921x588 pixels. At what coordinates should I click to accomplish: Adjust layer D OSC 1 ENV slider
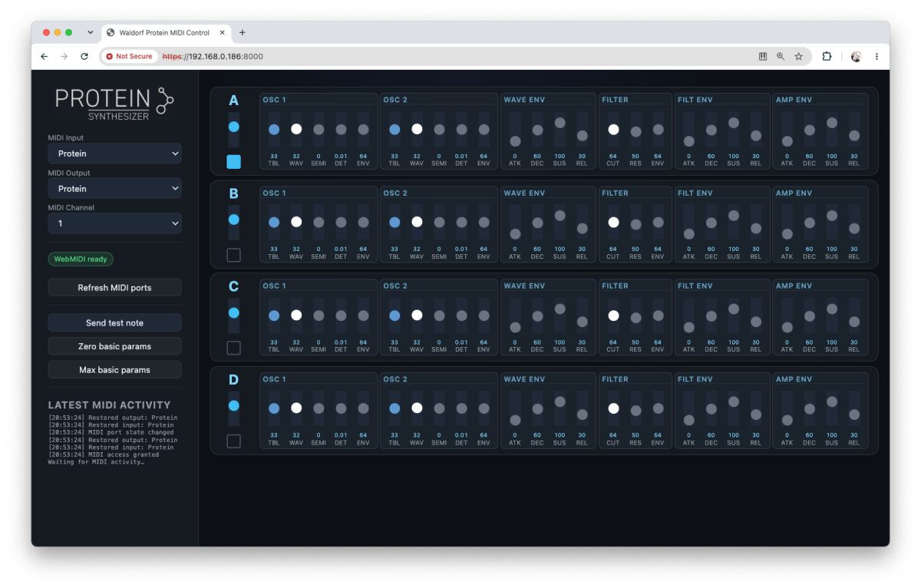point(363,408)
